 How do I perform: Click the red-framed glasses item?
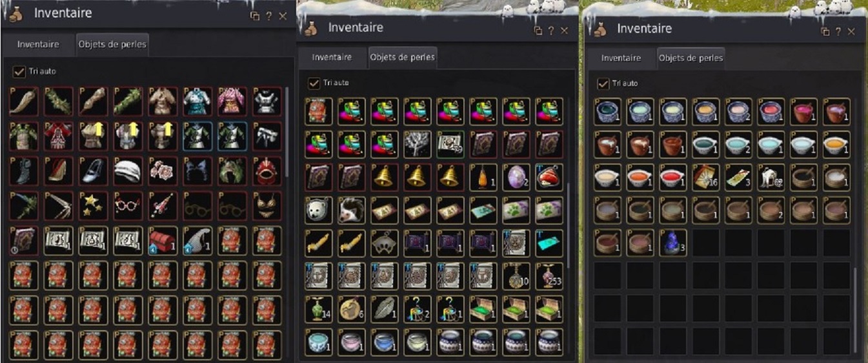tap(127, 206)
